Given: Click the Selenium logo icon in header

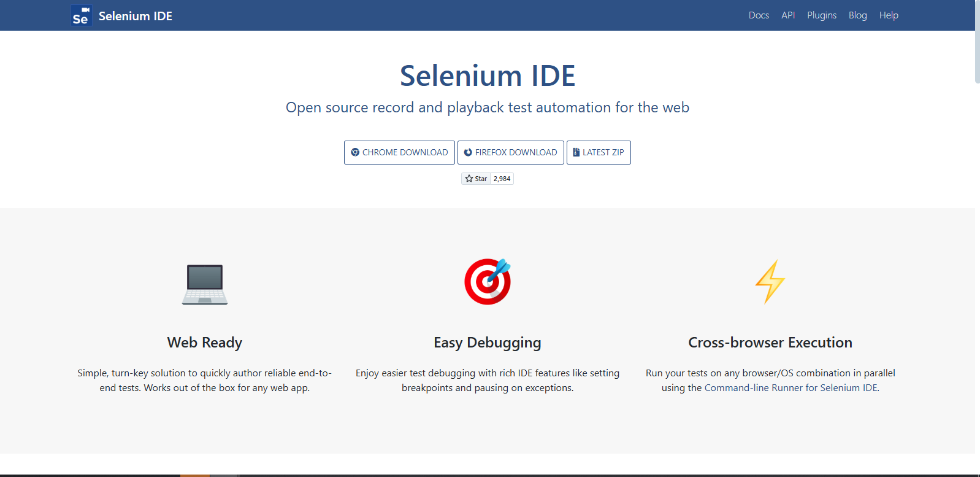Looking at the screenshot, I should (x=82, y=16).
